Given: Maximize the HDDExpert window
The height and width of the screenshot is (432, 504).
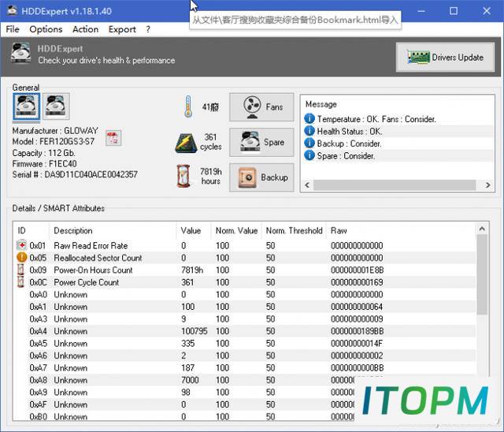Looking at the screenshot, I should (454, 11).
